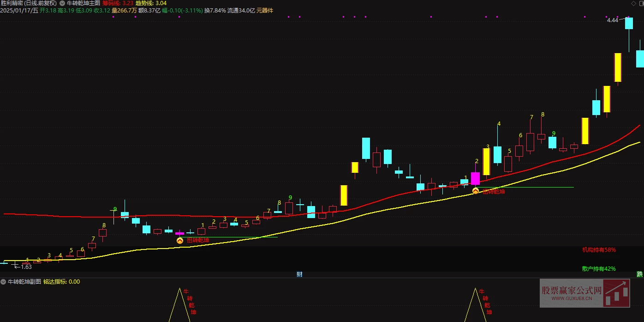The image size is (644, 322).
Task: Select the 4.44 high price marker
Action: [612, 20]
